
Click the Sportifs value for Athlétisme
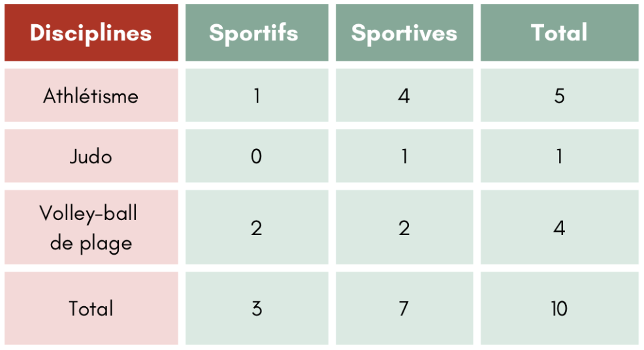[257, 96]
